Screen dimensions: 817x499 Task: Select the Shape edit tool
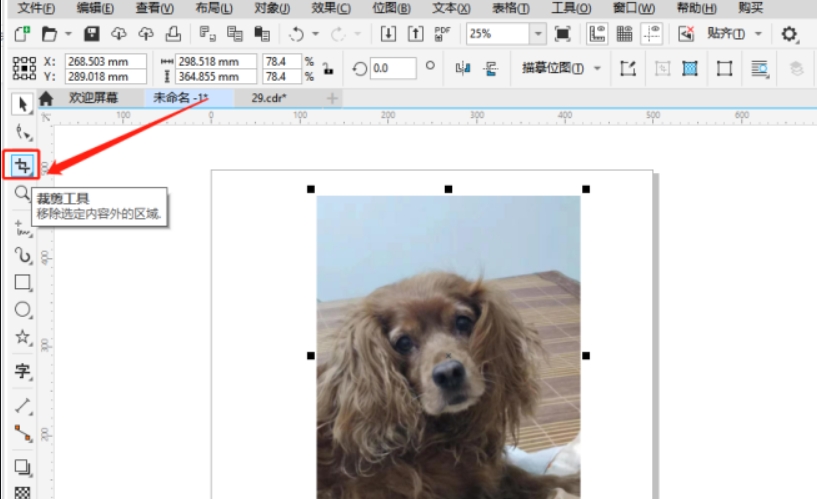23,133
